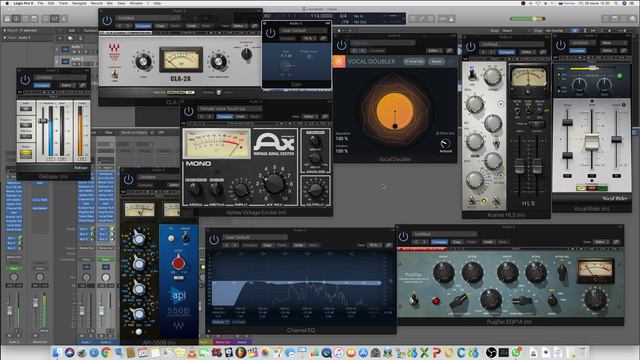Viewport: 640px width, 360px height.
Task: Expand the Region disclosure triangle in inspector
Action: (4, 31)
